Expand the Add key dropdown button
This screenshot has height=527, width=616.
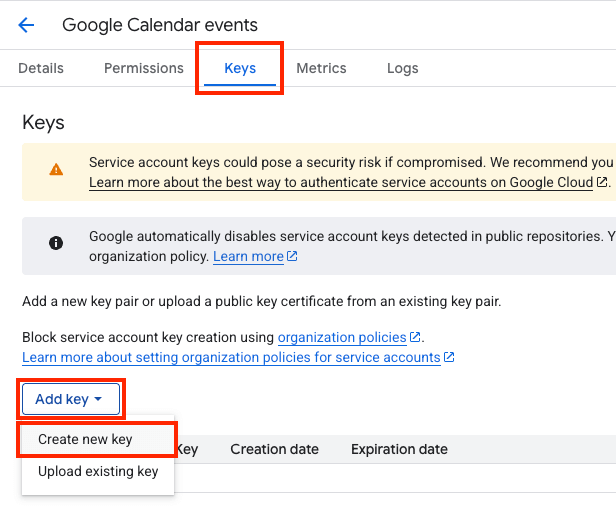(x=71, y=399)
